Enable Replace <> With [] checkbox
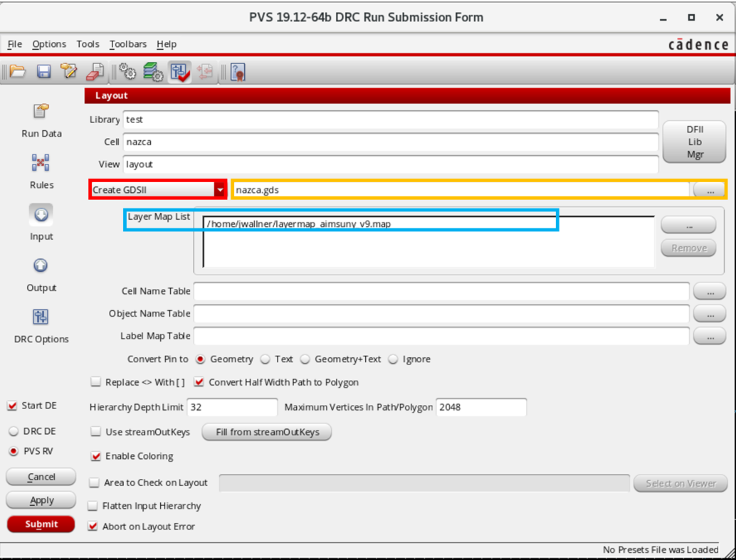This screenshot has height=560, width=736. 96,381
